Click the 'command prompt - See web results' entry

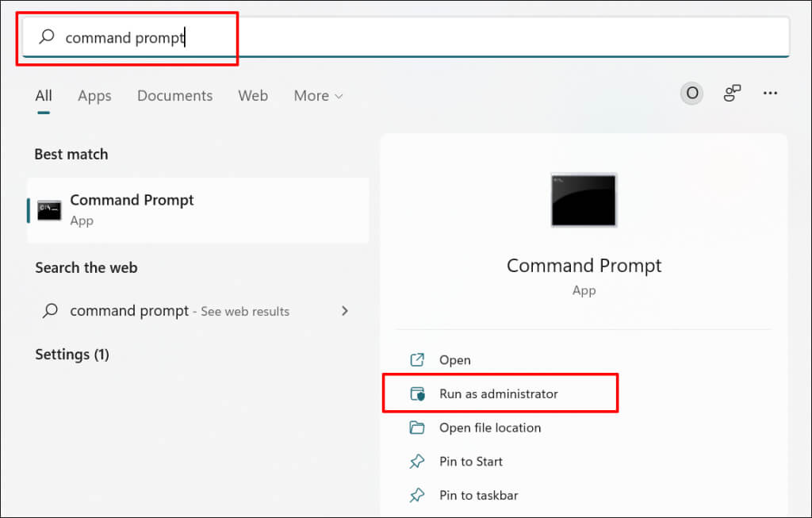click(197, 311)
